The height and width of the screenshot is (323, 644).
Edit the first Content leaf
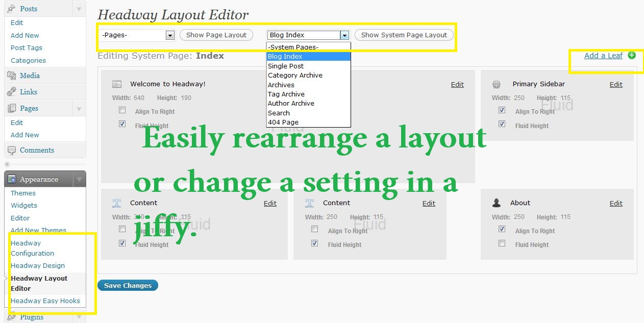point(270,203)
